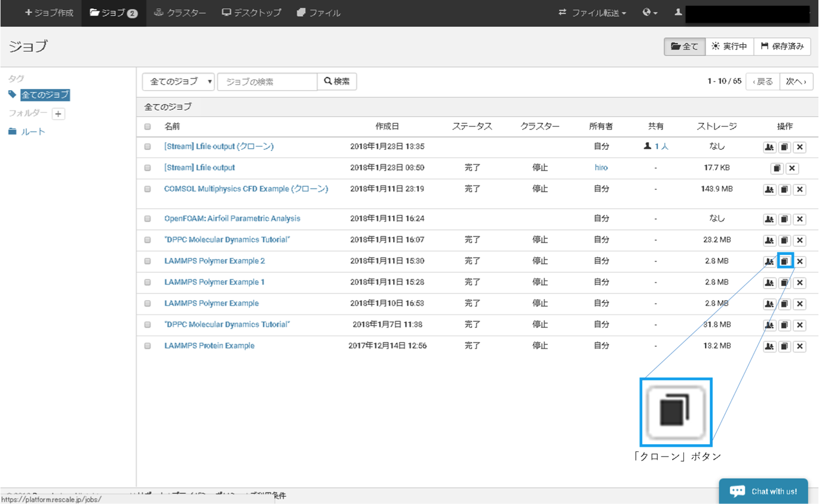Click the 検索 search button

[337, 82]
